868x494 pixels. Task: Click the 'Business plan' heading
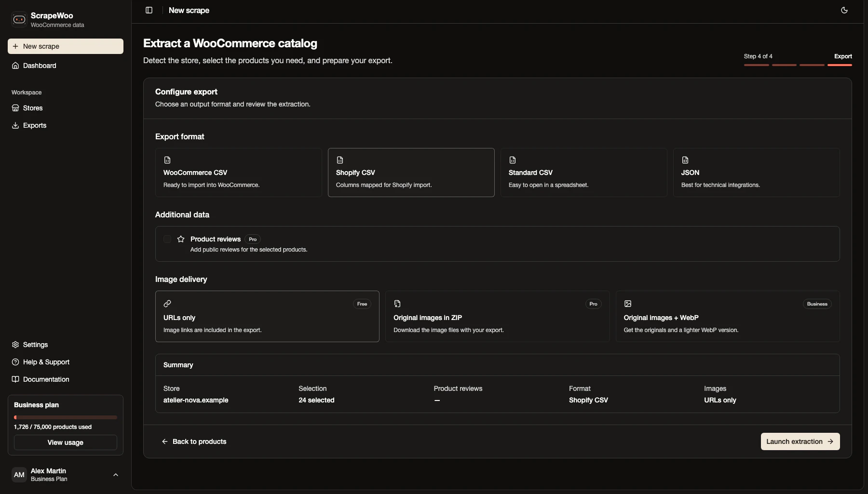(36, 405)
